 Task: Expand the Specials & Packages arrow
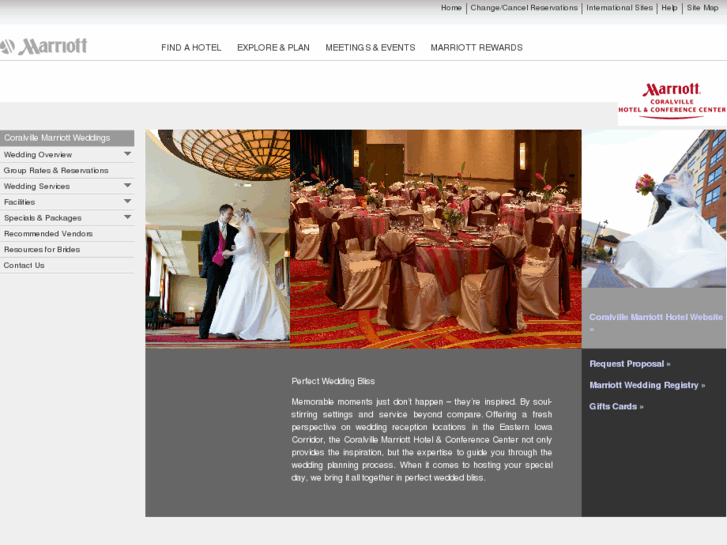(x=128, y=217)
